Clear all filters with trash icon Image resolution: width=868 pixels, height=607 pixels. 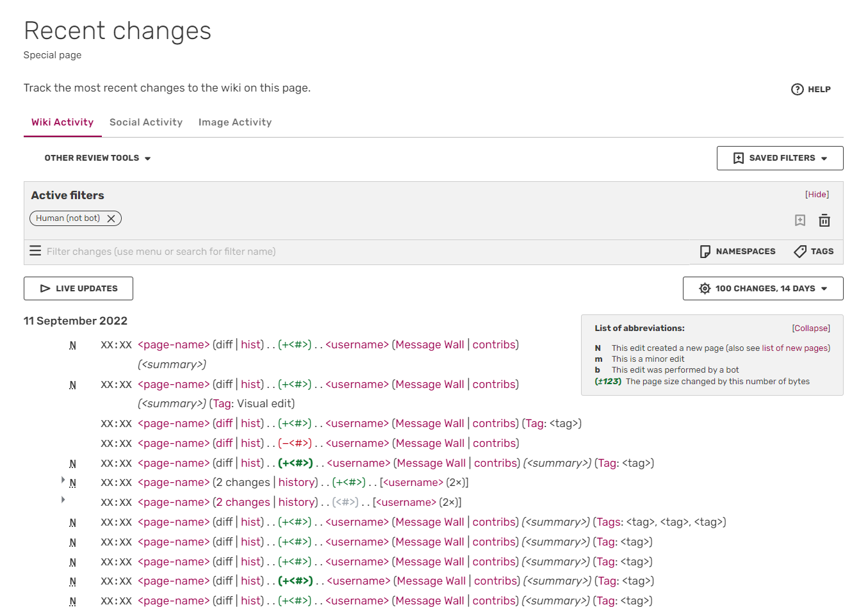(824, 221)
